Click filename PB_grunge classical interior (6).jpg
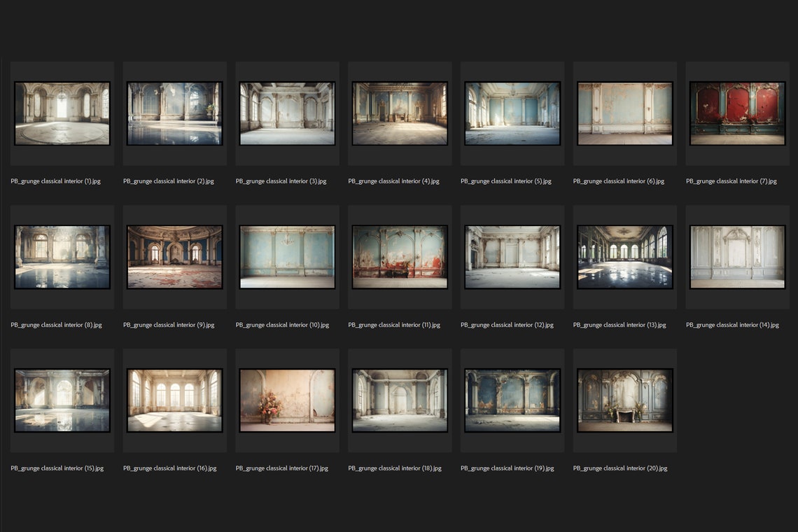This screenshot has width=798, height=532. coord(619,181)
